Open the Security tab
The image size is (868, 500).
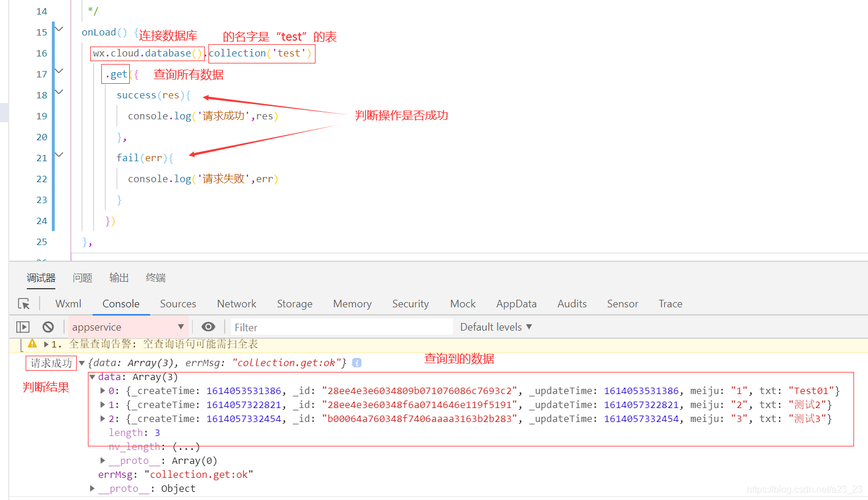[x=410, y=304]
